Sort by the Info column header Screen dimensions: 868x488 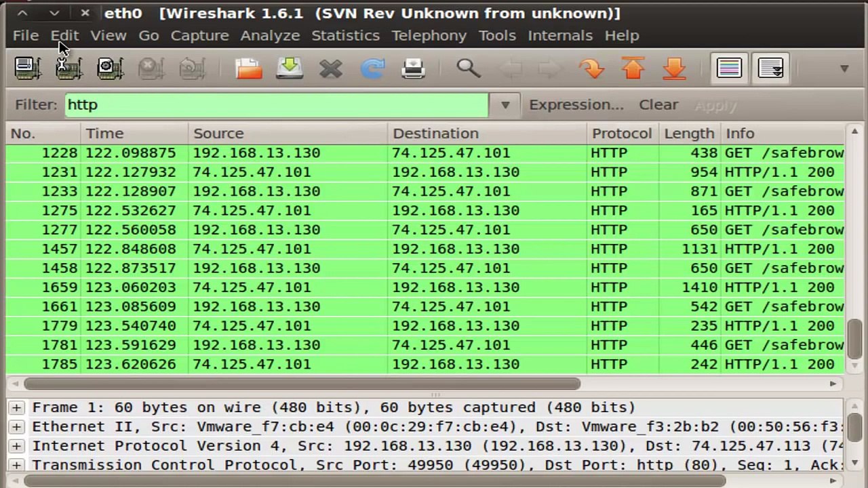coord(784,134)
